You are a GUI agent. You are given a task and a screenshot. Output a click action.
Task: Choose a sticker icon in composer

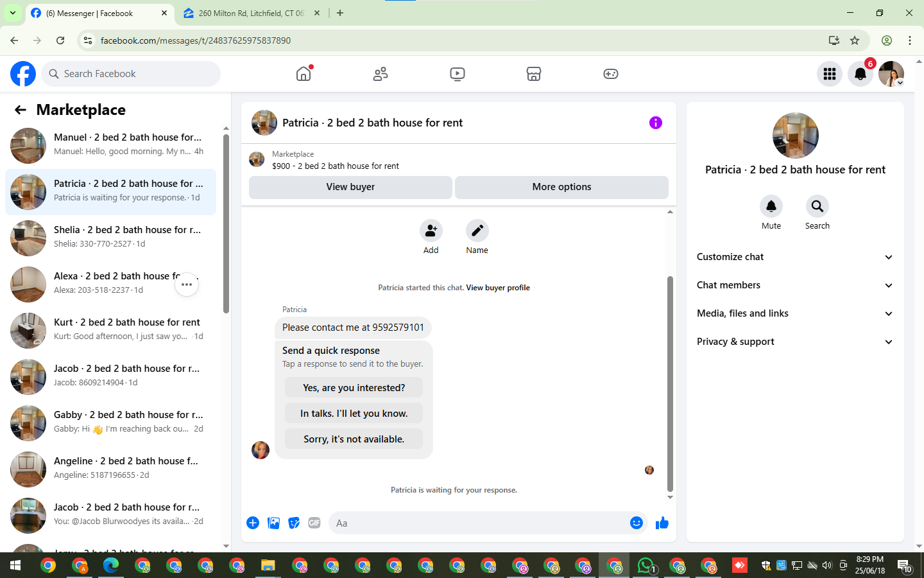[294, 523]
